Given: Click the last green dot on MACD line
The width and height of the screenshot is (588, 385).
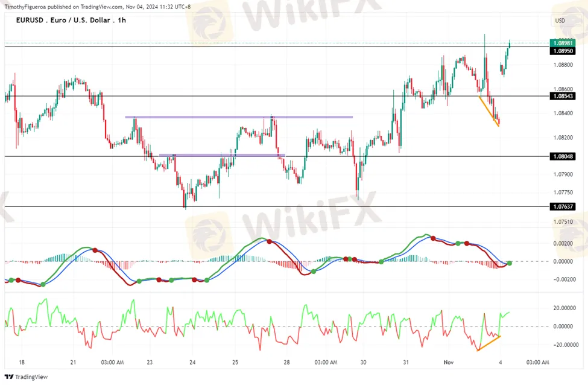Looking at the screenshot, I should click(510, 263).
